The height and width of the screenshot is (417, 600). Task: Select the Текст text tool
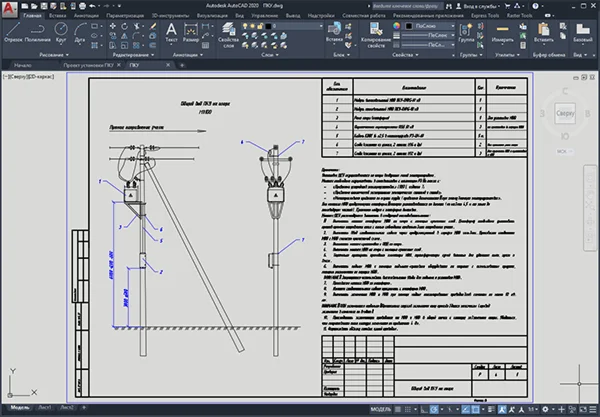[x=171, y=33]
